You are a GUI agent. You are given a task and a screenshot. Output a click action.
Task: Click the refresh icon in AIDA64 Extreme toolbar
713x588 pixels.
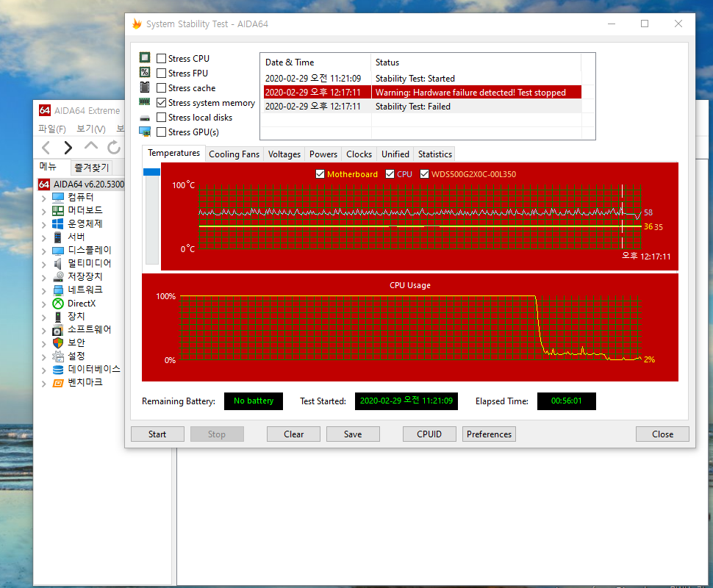pos(114,147)
